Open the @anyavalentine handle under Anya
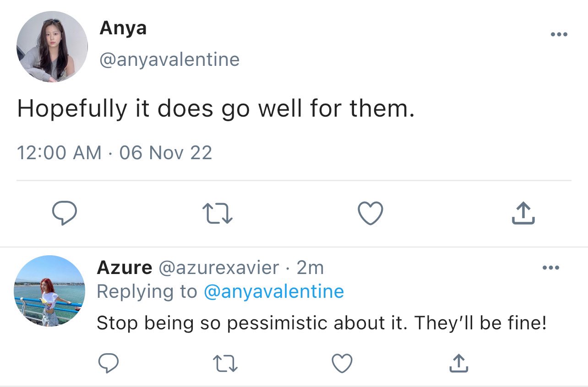This screenshot has height=387, width=588. [x=169, y=59]
